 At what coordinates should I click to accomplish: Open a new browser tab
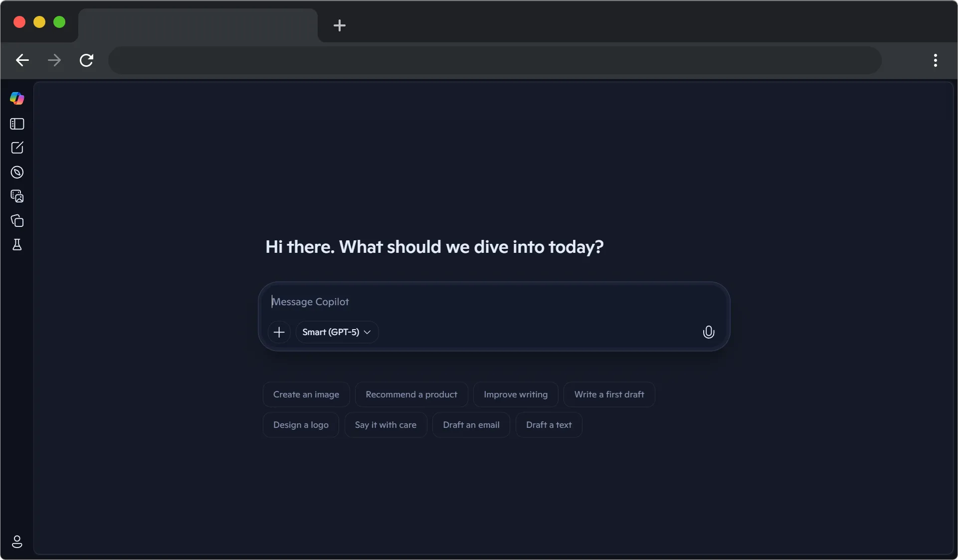(x=340, y=25)
